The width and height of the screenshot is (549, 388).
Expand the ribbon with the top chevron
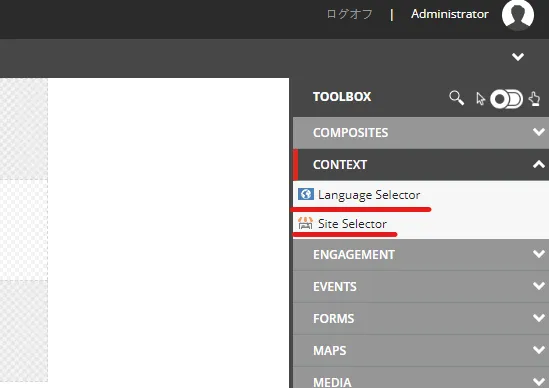click(518, 57)
